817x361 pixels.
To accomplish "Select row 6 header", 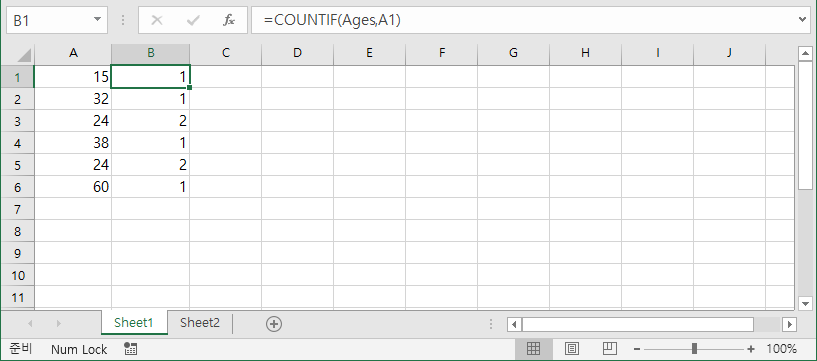I will click(17, 187).
